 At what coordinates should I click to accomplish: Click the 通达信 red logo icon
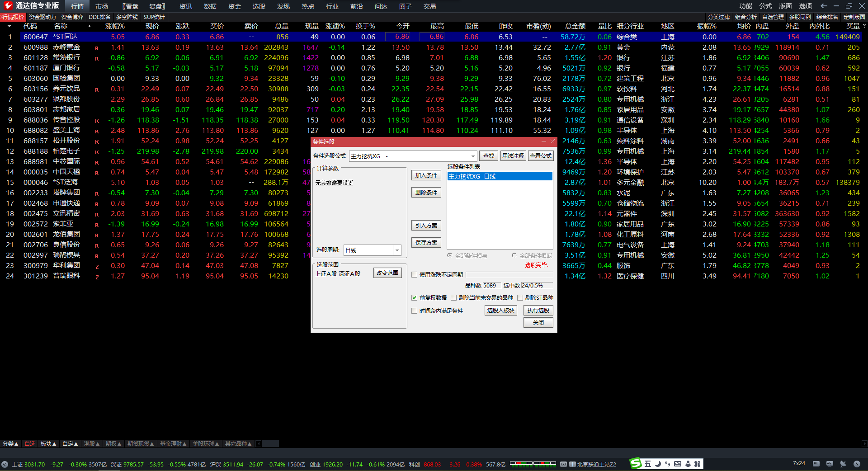[8, 6]
